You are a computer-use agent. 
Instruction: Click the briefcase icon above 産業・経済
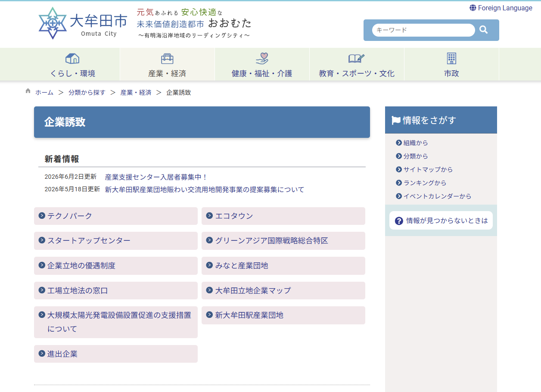tap(167, 58)
